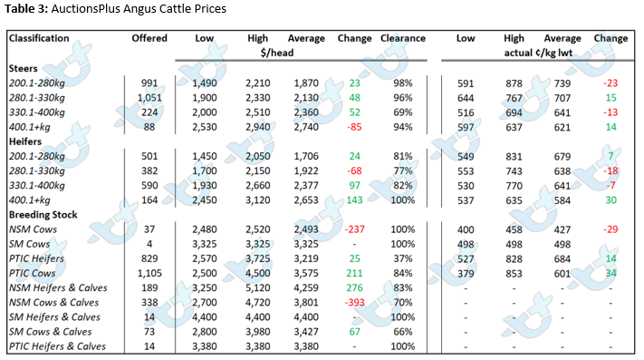Select the -393 change value
644x360 pixels.
pyautogui.click(x=354, y=303)
